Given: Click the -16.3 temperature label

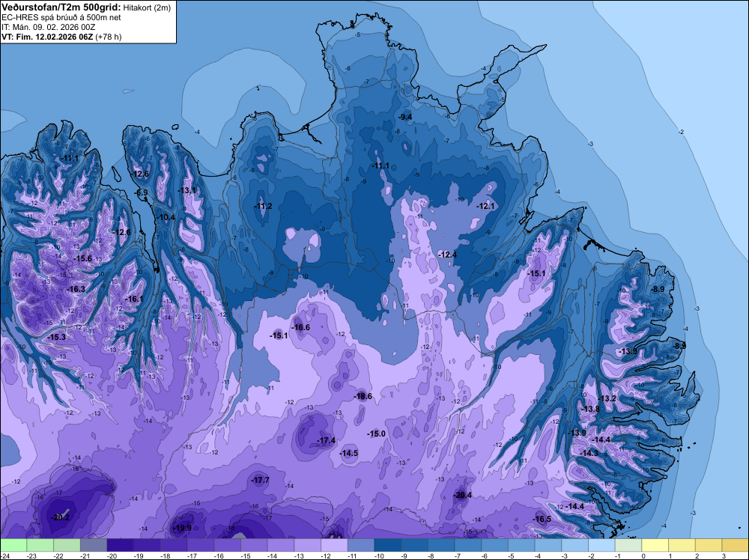Looking at the screenshot, I should [76, 289].
